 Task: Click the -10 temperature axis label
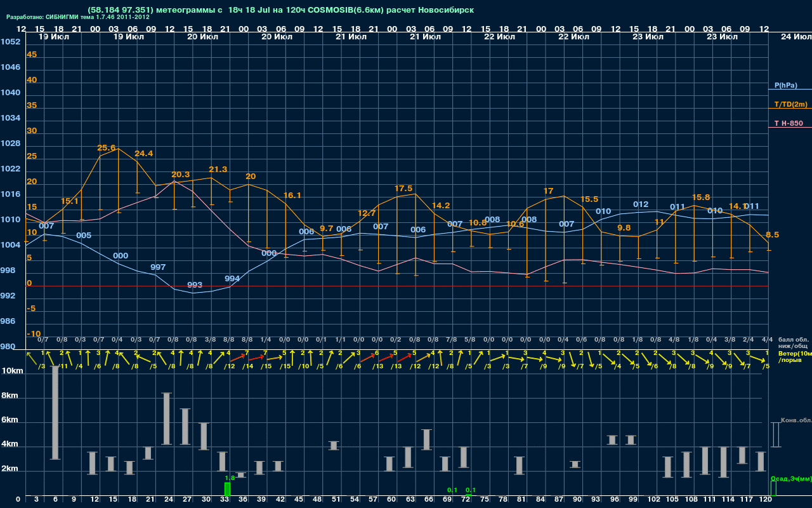(34, 334)
